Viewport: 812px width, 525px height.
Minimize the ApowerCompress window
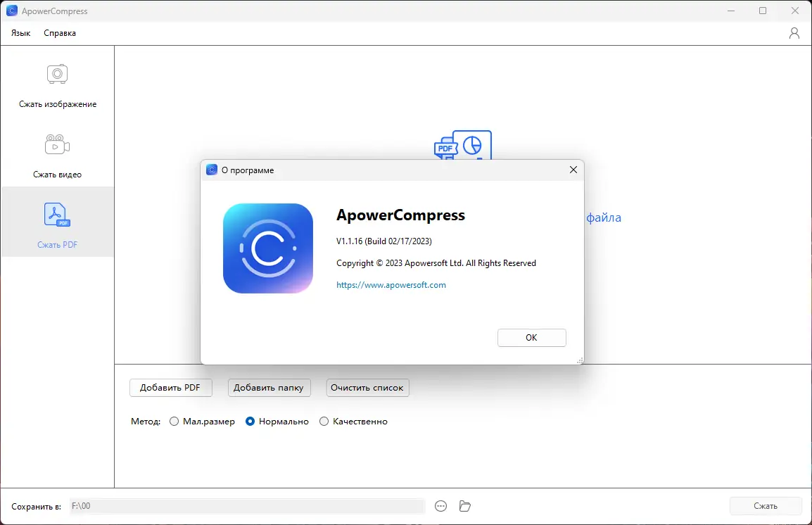pos(730,11)
